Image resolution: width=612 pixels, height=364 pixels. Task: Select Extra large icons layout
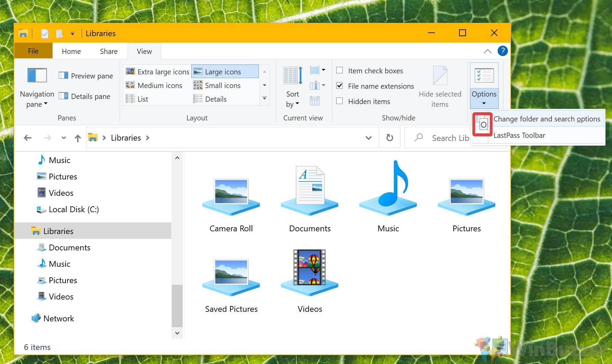[158, 72]
